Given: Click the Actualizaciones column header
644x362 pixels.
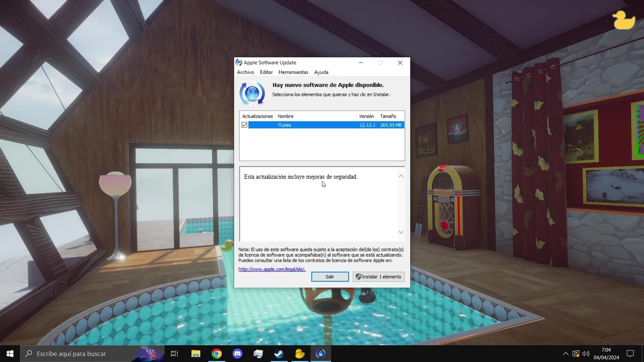Looking at the screenshot, I should tap(258, 116).
